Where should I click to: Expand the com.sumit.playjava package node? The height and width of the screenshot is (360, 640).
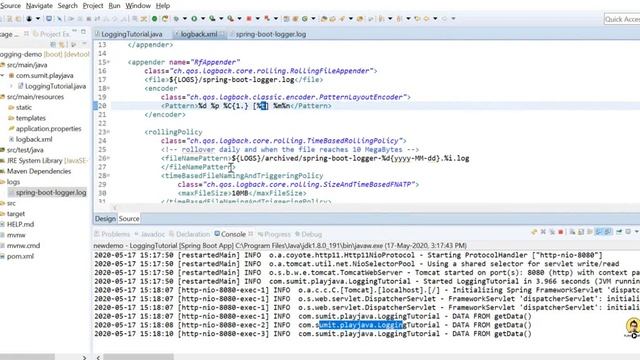2,76
